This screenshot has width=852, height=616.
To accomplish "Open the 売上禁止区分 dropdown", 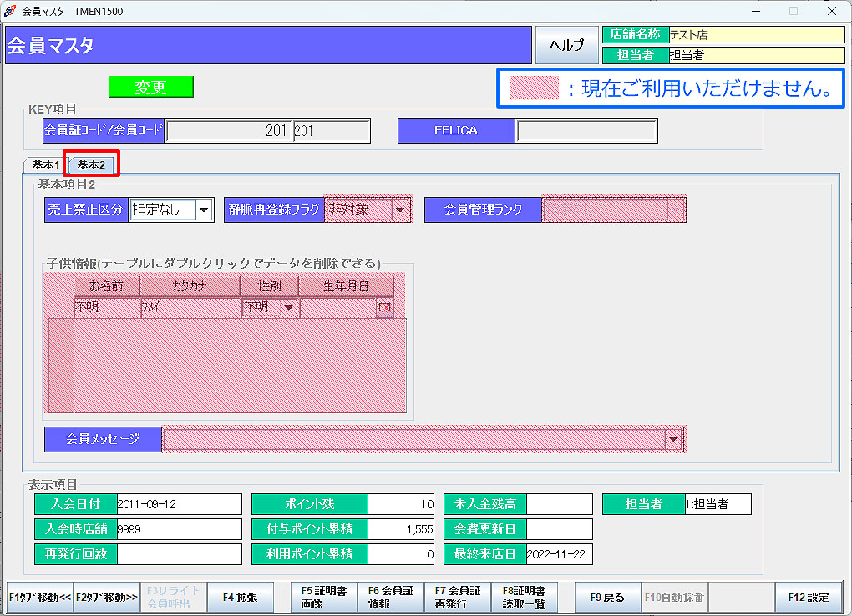I will 204,210.
